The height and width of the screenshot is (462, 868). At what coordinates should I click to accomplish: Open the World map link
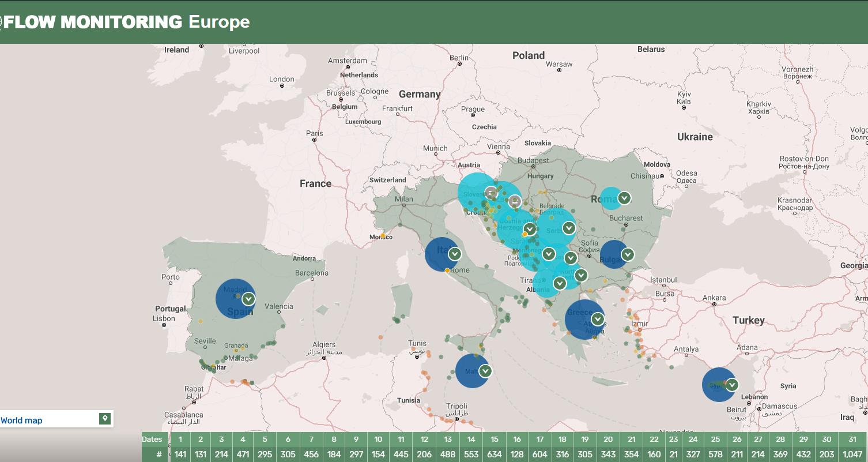click(21, 420)
